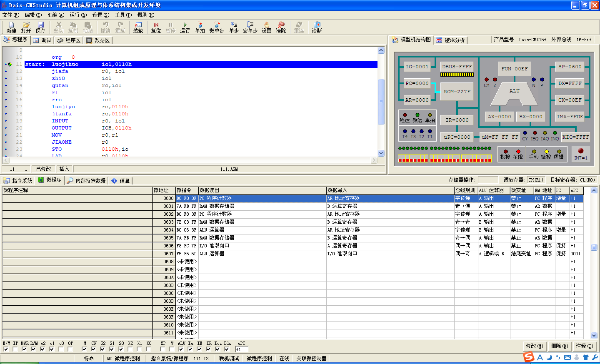Click the 剪切 (Cut) toolbar icon
Image resolution: width=600 pixels, height=364 pixels.
(x=58, y=27)
